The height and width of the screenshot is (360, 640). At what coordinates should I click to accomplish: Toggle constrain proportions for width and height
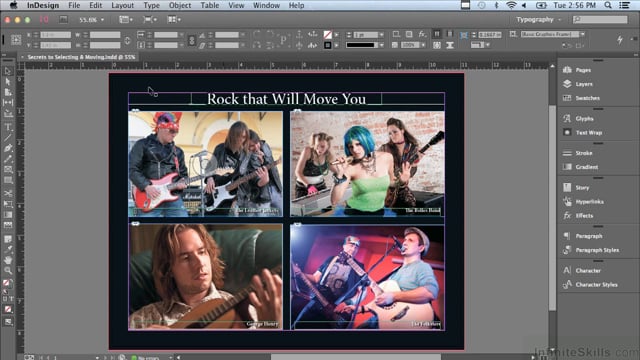point(127,40)
